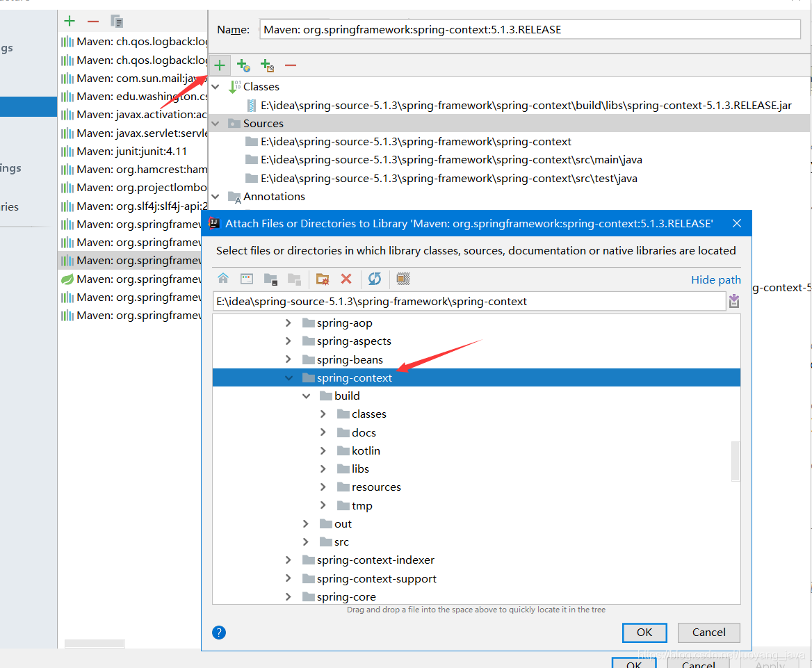Screen dimensions: 812x668
Task: Confirm the Attach Files dialog with OK
Action: [x=644, y=633]
